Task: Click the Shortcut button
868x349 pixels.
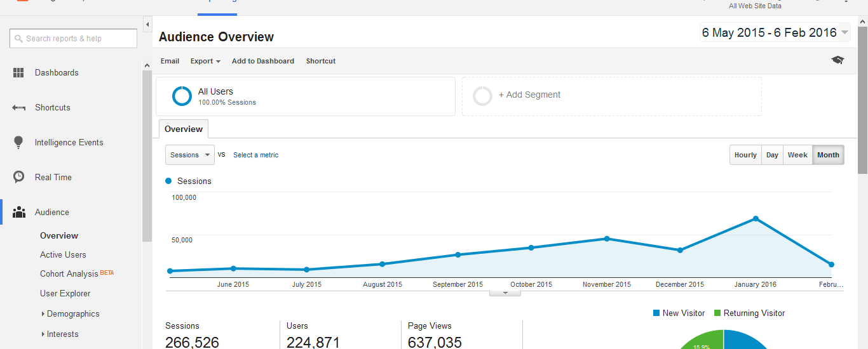Action: pyautogui.click(x=321, y=61)
